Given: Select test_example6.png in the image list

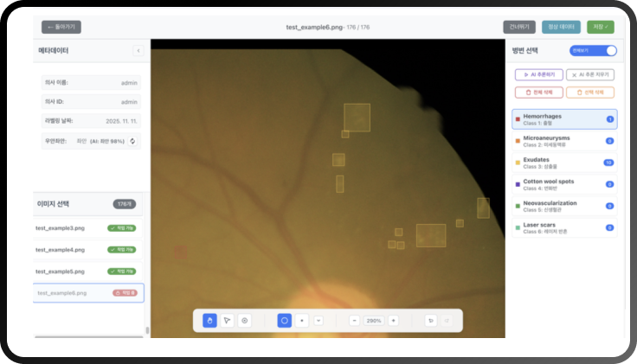Looking at the screenshot, I should [x=88, y=293].
